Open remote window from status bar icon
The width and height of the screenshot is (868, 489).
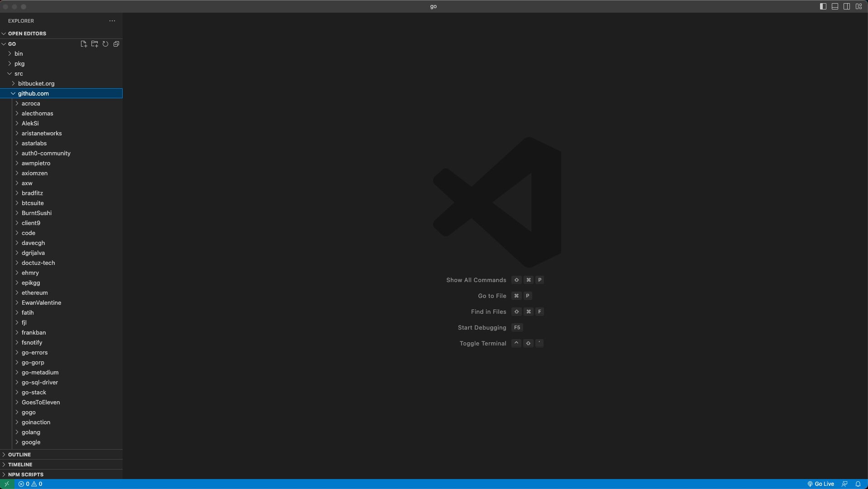7,484
